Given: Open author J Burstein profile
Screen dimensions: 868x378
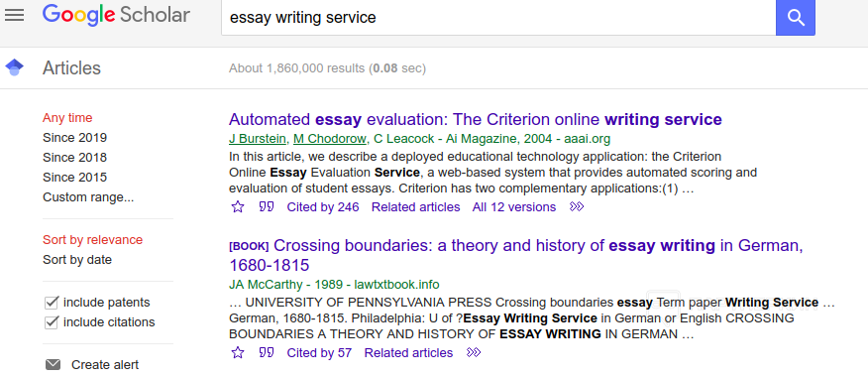Looking at the screenshot, I should click(258, 139).
